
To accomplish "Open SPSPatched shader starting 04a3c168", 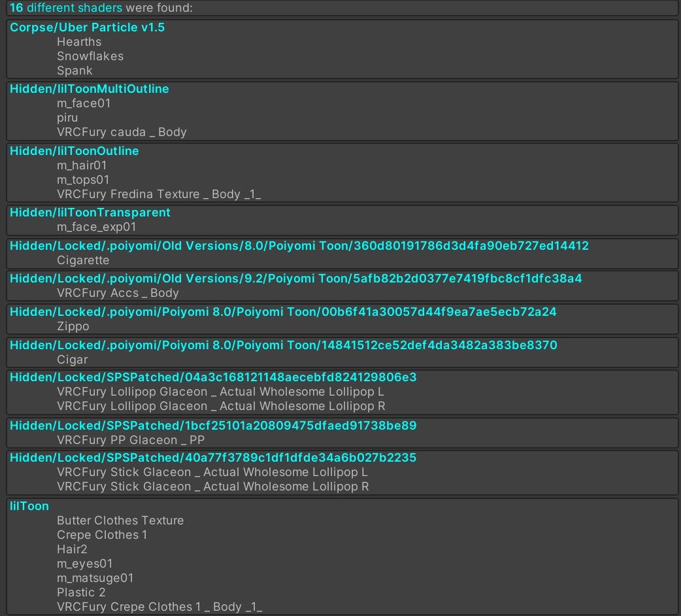I will [x=213, y=377].
